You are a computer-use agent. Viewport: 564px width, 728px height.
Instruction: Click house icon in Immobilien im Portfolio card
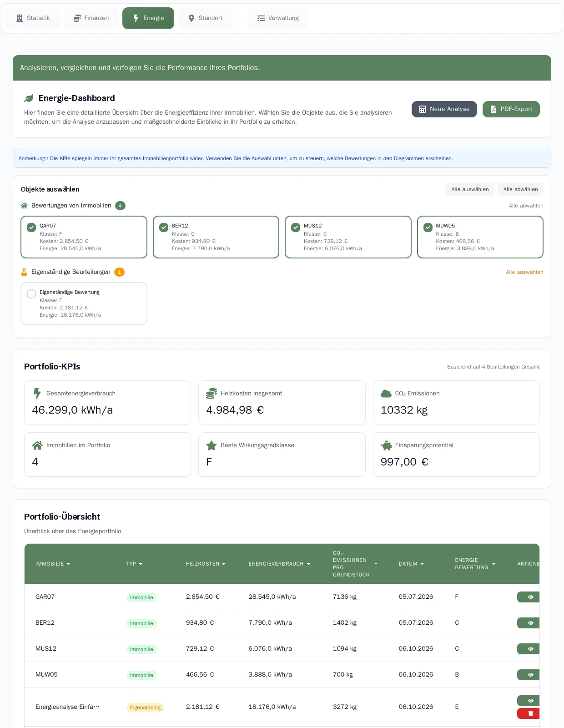(x=37, y=445)
